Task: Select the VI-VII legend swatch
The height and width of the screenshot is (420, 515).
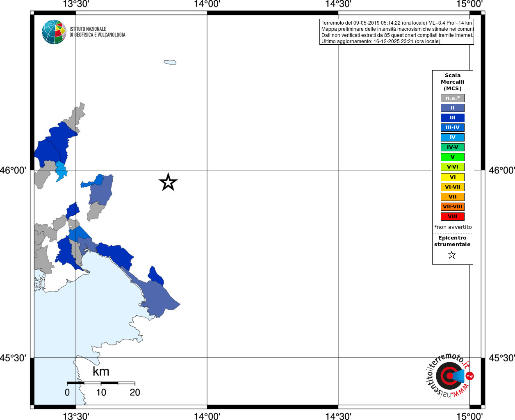Action: coord(453,187)
